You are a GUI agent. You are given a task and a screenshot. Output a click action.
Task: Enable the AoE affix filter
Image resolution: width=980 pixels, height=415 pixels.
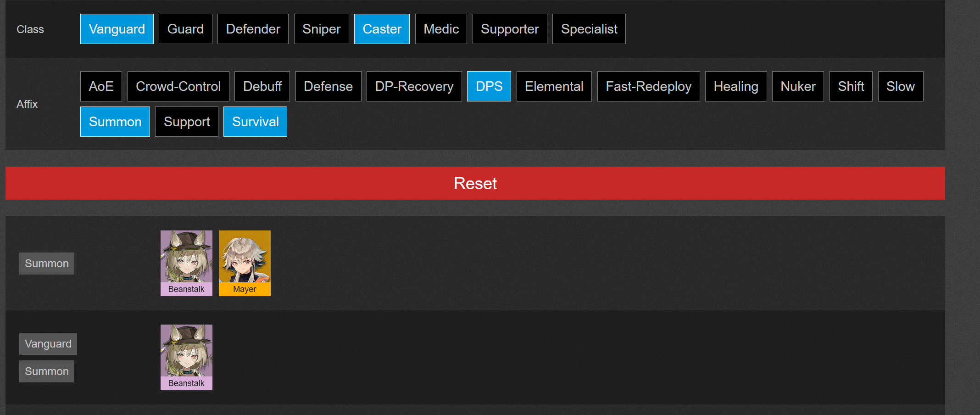tap(101, 86)
